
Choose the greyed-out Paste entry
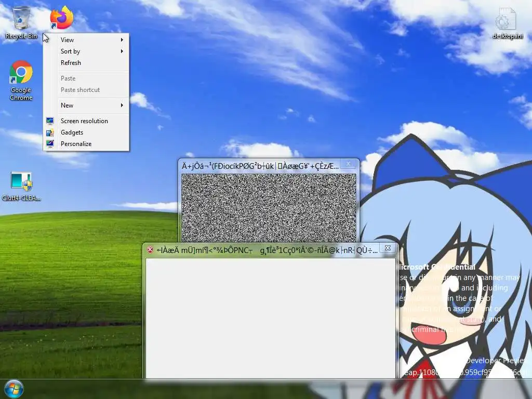(86, 78)
